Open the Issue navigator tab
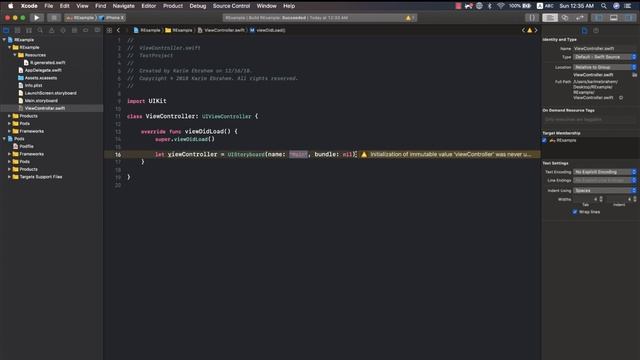This screenshot has height=360, width=640. click(51, 30)
